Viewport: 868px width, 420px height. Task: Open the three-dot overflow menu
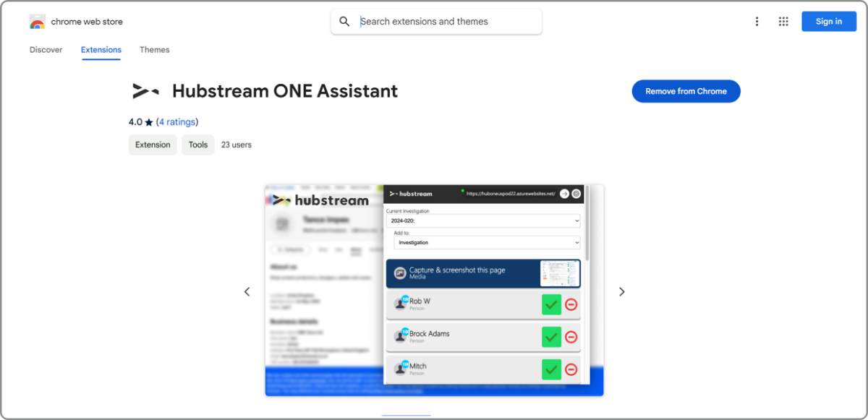click(757, 21)
